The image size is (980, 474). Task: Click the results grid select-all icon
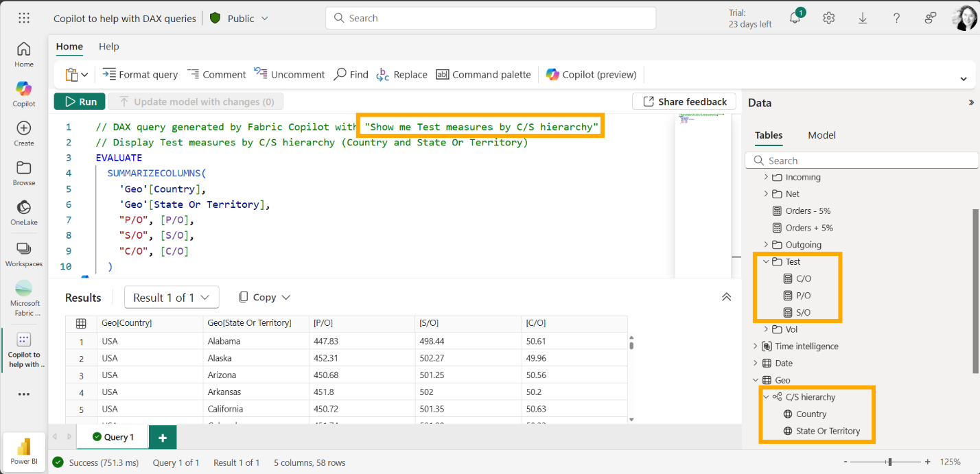tap(81, 323)
